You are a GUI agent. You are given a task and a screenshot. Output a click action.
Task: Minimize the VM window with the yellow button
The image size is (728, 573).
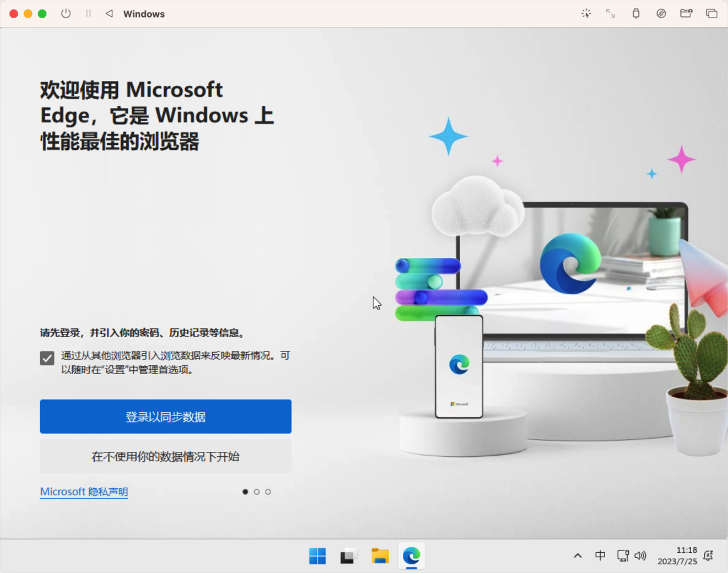28,13
